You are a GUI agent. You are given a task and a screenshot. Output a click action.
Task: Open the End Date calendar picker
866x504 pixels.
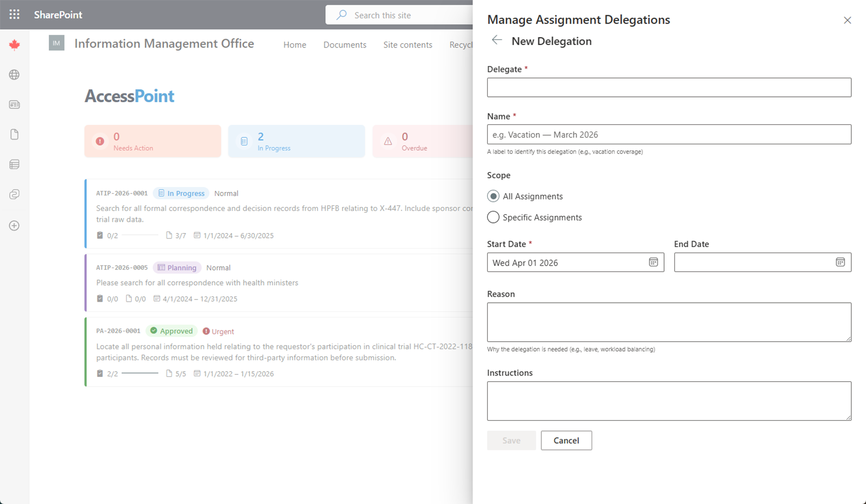pyautogui.click(x=840, y=262)
